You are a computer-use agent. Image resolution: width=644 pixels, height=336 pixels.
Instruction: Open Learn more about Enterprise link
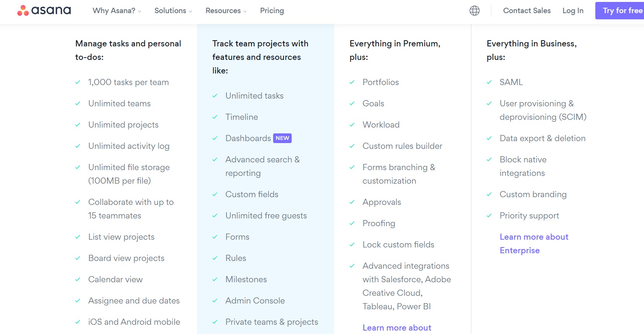(x=534, y=244)
